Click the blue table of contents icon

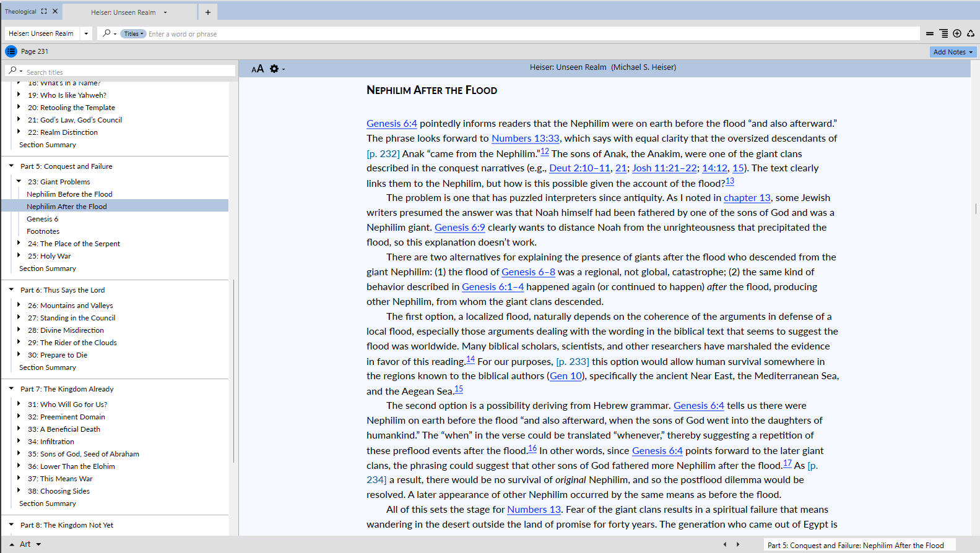coord(11,51)
